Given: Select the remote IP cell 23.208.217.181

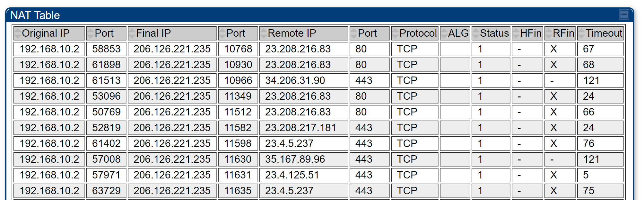Looking at the screenshot, I should click(x=300, y=128).
